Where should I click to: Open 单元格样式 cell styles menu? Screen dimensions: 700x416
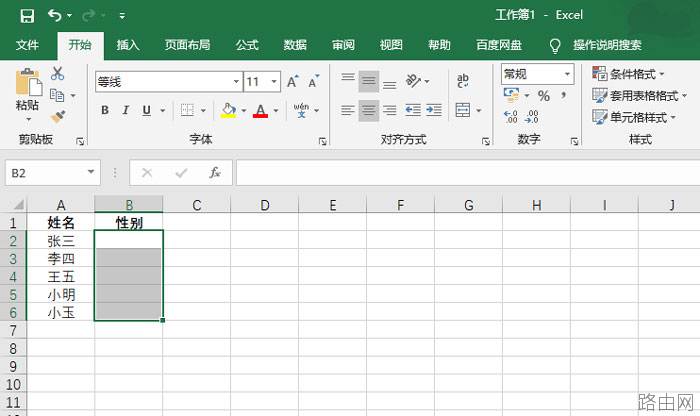pyautogui.click(x=634, y=117)
